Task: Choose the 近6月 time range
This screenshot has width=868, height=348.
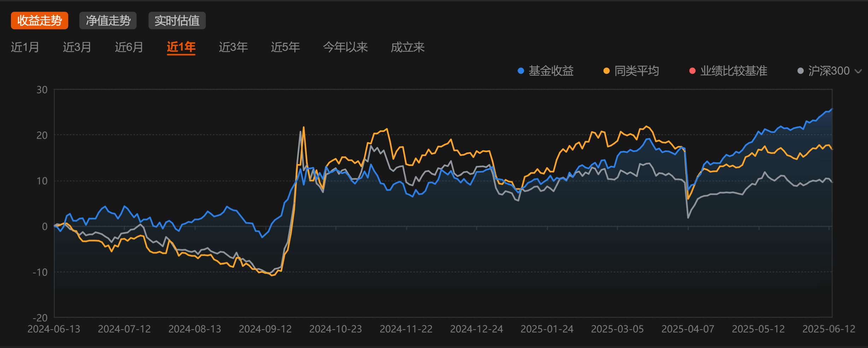Action: (x=129, y=47)
